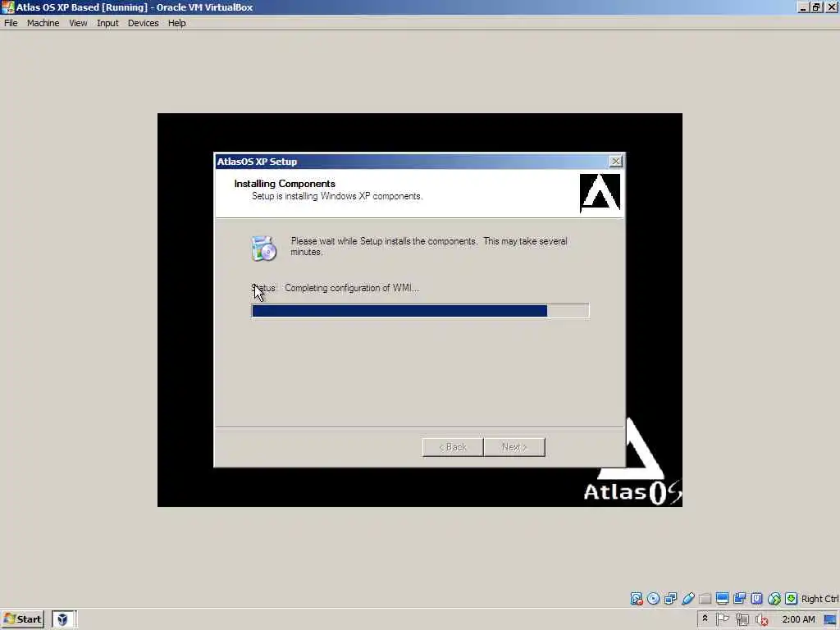Image resolution: width=840 pixels, height=630 pixels.
Task: Click the USB devices status icon
Action: pos(688,598)
